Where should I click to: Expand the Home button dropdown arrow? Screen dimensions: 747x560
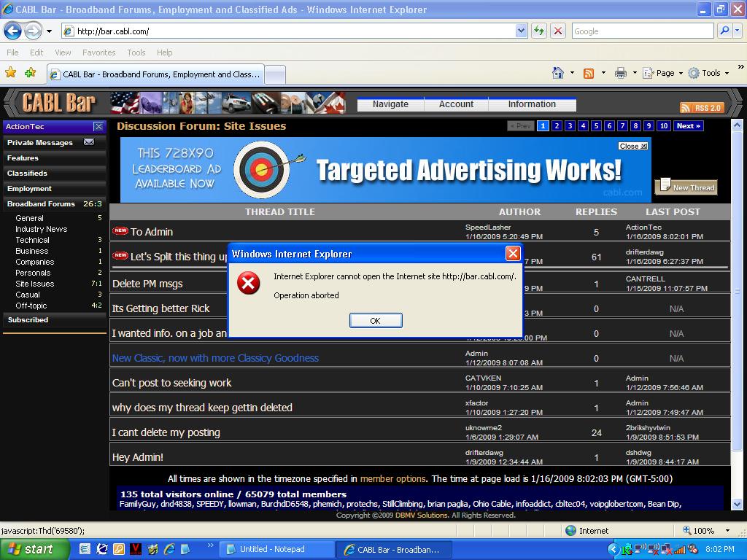pyautogui.click(x=572, y=74)
